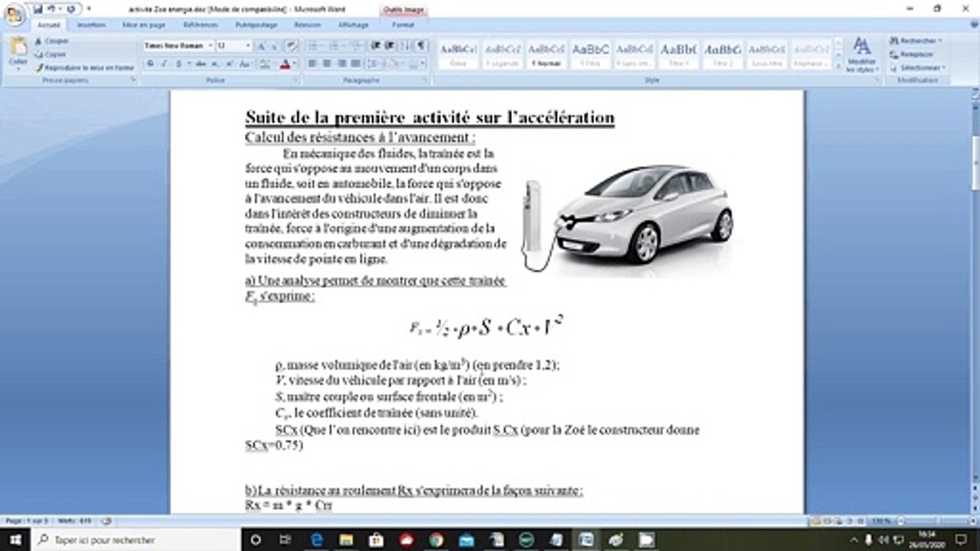Show paragraph marks with pilcrow icon
Screen dimensions: 980x551
pos(421,46)
